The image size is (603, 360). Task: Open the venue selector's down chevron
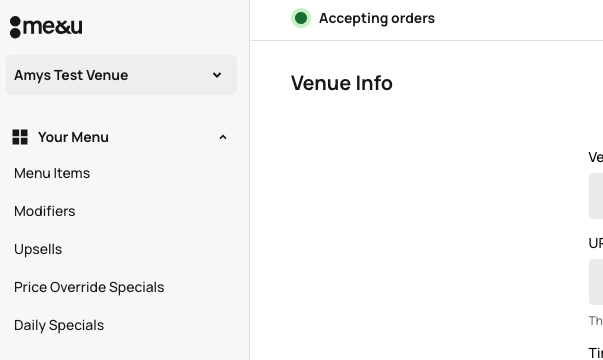pyautogui.click(x=217, y=75)
